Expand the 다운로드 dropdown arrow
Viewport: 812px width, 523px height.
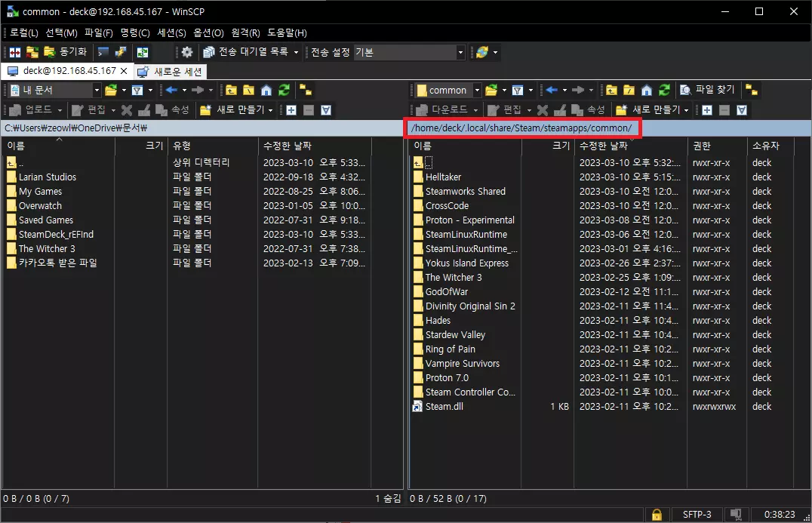click(x=475, y=109)
